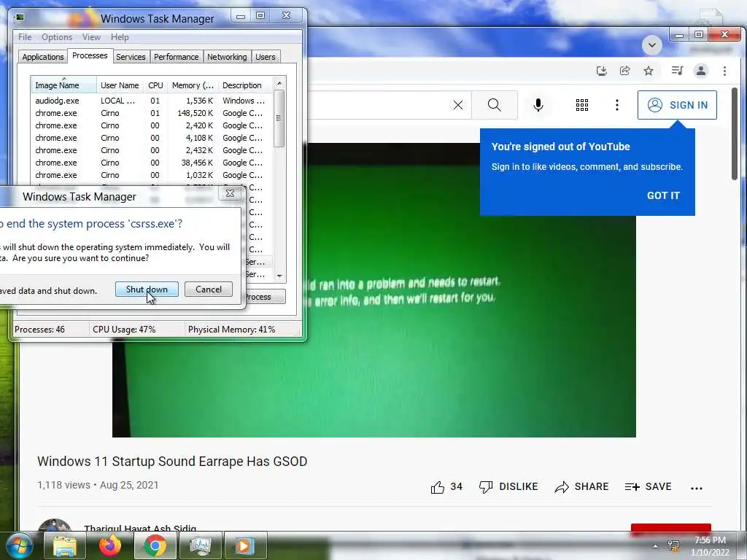Select chrome.exe process using 4,108 K
The image size is (747, 560).
click(152, 138)
